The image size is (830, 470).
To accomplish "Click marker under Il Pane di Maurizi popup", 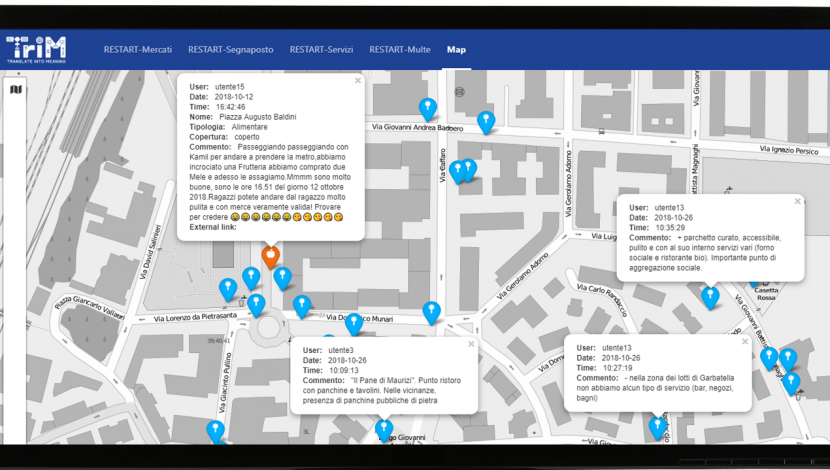I will pyautogui.click(x=383, y=430).
